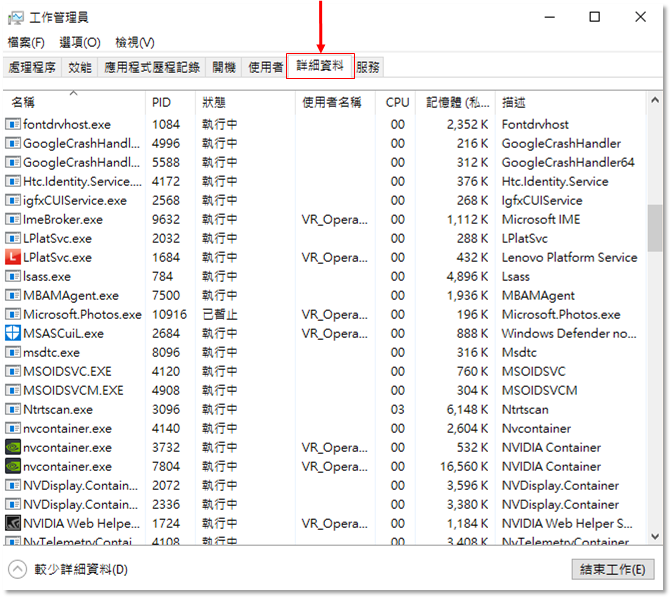Collapse view with 較少詳細資料 arrow icon
Image resolution: width=672 pixels, height=599 pixels.
click(17, 570)
